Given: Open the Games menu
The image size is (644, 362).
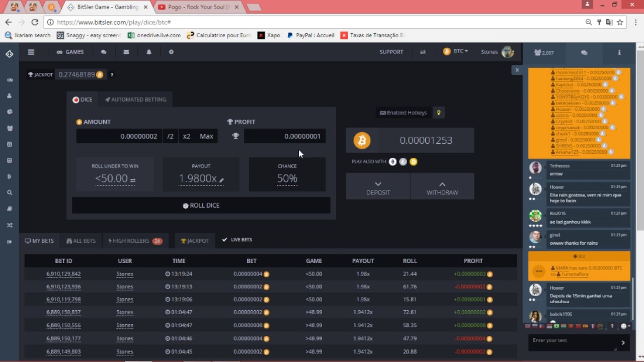Looking at the screenshot, I should tap(70, 52).
